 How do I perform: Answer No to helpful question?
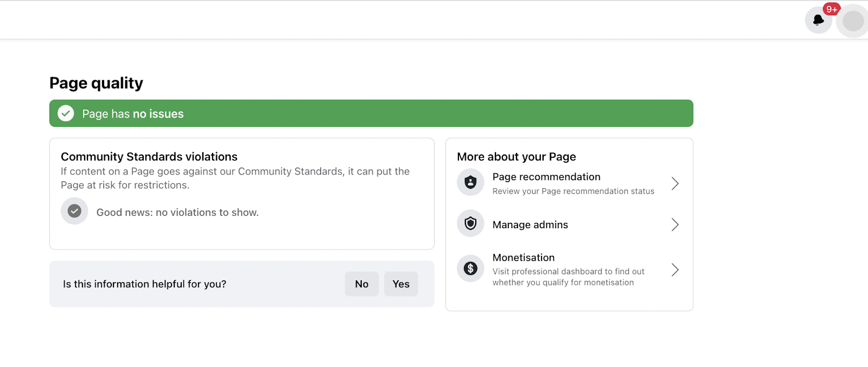click(361, 284)
